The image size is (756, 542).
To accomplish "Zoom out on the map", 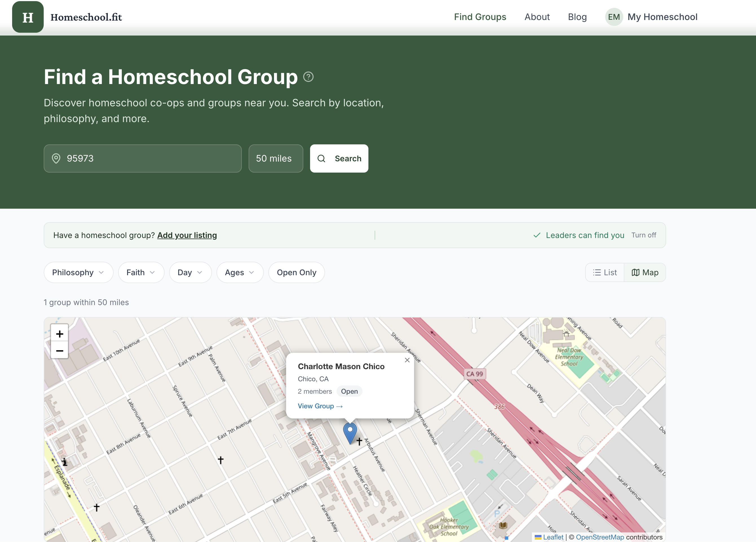I will (60, 350).
